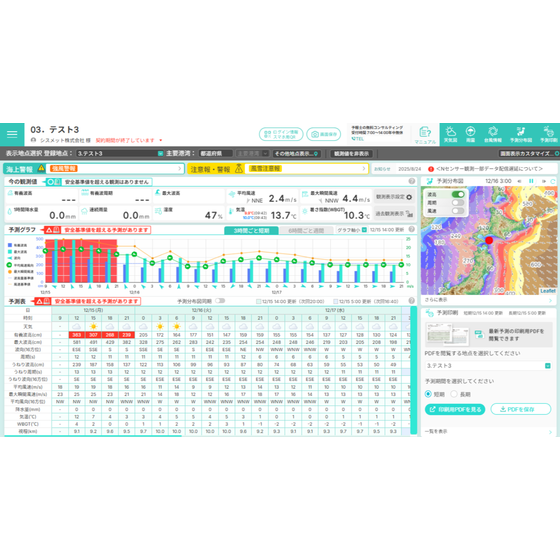Click the 観測表示設定 gear button
This screenshot has height=560, width=560.
point(394,197)
